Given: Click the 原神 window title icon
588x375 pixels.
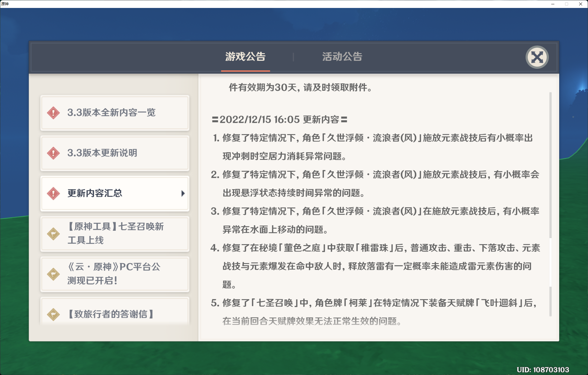Looking at the screenshot, I should coord(5,4).
